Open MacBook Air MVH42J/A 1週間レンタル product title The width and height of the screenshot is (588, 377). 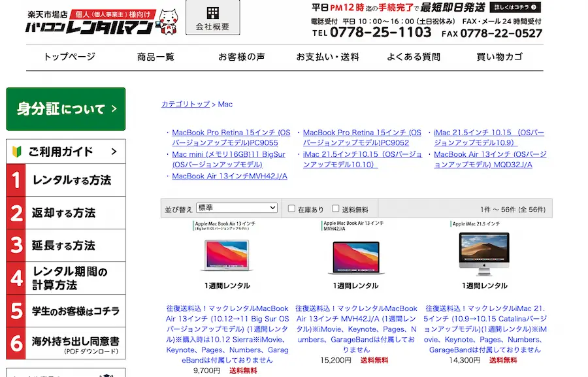[x=356, y=329]
